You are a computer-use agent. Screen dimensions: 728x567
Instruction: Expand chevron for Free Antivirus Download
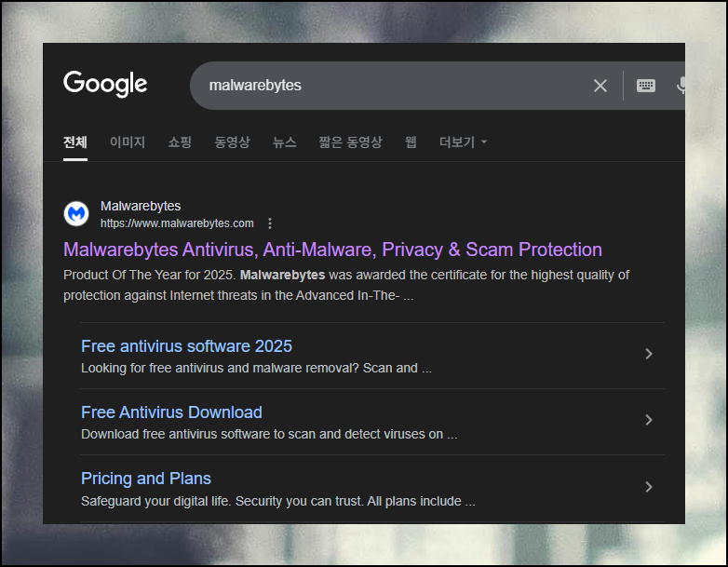649,420
